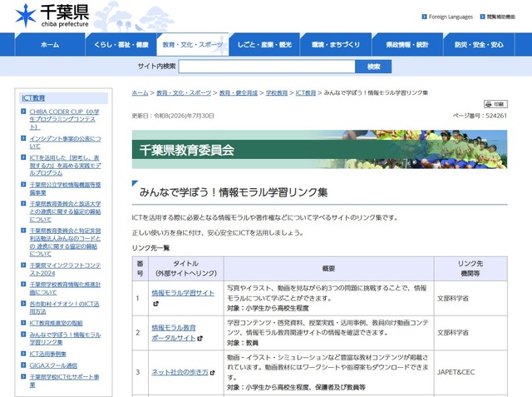The width and height of the screenshot is (532, 397).
Task: Click the 対象：教員 text in row 2
Action: [243, 343]
